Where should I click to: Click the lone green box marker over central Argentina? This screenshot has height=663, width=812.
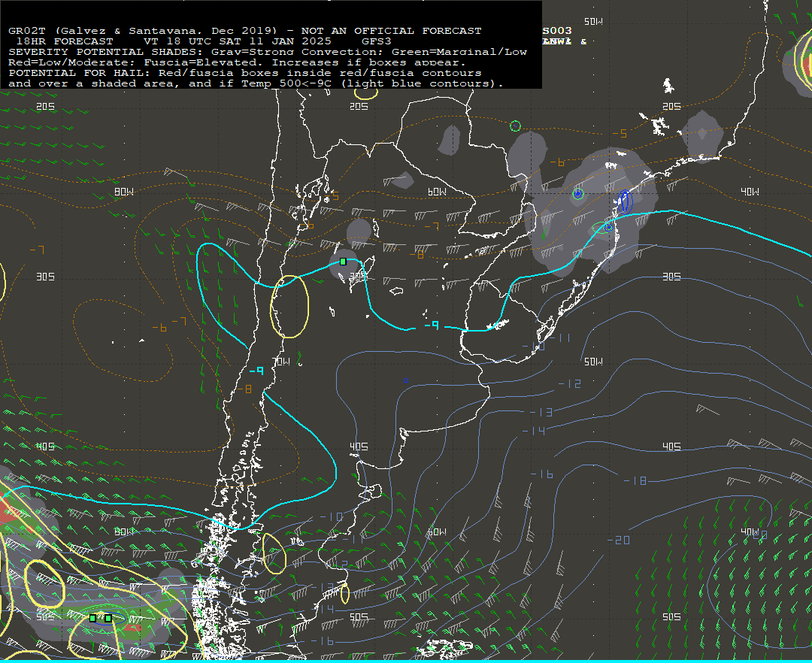click(x=343, y=262)
